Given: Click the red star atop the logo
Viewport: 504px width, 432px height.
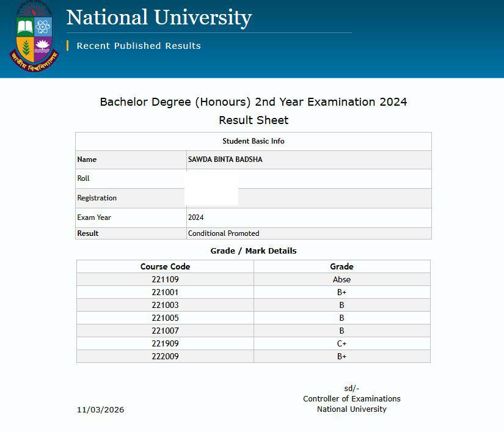Looking at the screenshot, I should point(34,12).
